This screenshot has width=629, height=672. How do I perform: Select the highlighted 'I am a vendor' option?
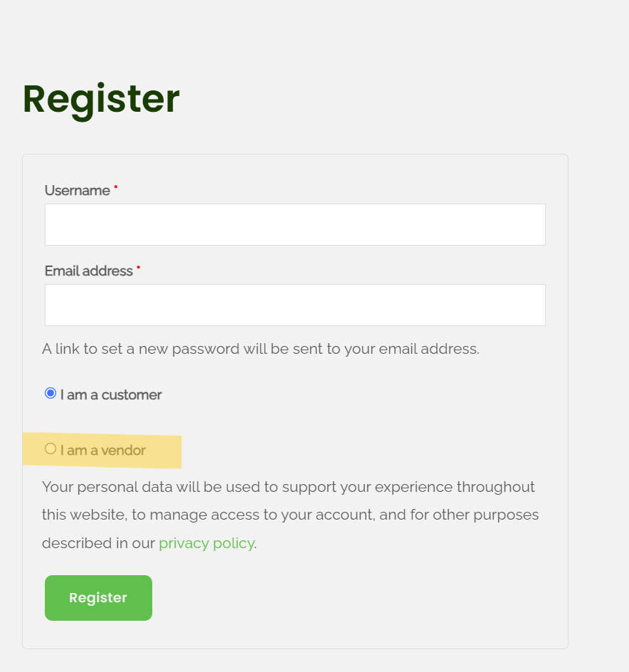point(50,448)
